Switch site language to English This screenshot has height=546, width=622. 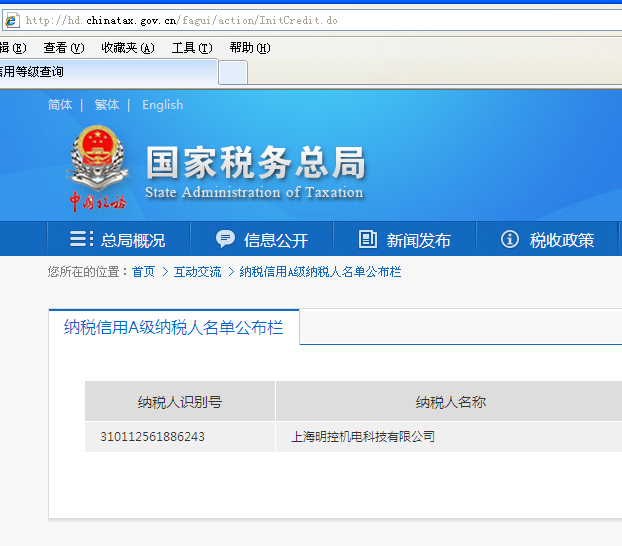(162, 105)
